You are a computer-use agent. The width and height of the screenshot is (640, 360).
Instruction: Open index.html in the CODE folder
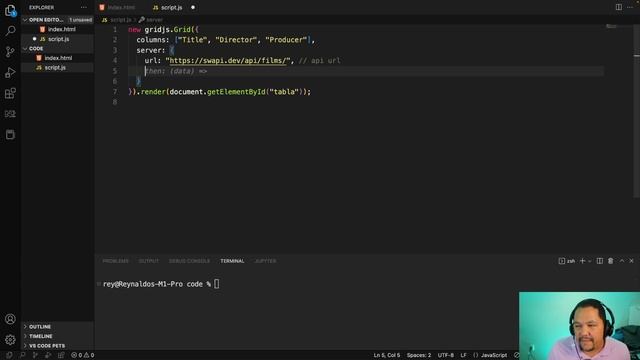coord(58,58)
